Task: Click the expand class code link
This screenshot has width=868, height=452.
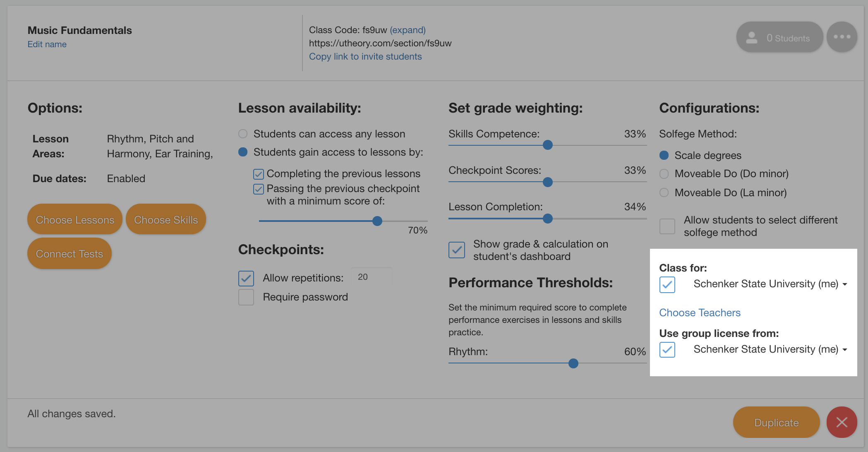Action: coord(406,29)
